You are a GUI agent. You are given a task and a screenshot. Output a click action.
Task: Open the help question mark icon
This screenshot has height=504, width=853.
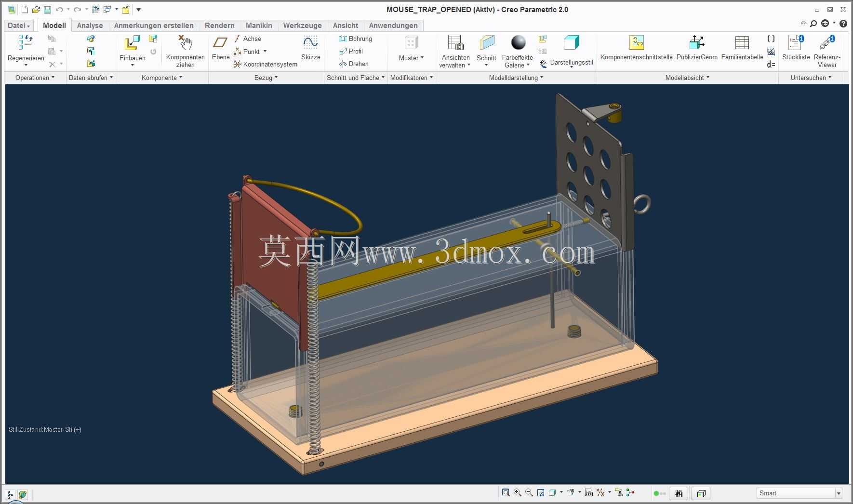843,23
